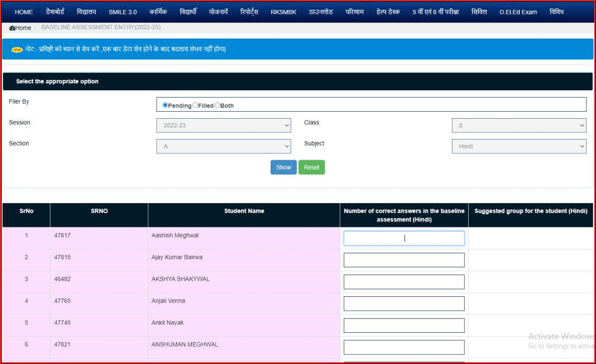Image resolution: width=596 pixels, height=364 pixels.
Task: Open the Subject dropdown showing Hindi
Action: click(519, 146)
